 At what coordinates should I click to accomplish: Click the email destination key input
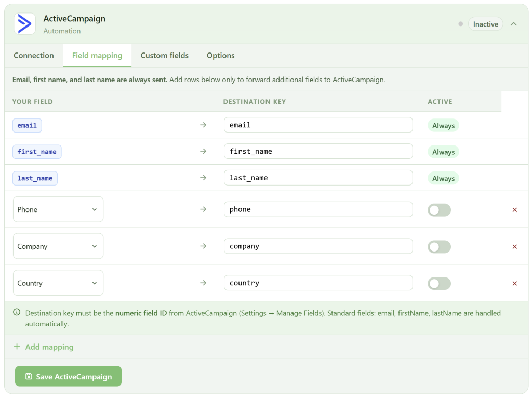pos(318,125)
